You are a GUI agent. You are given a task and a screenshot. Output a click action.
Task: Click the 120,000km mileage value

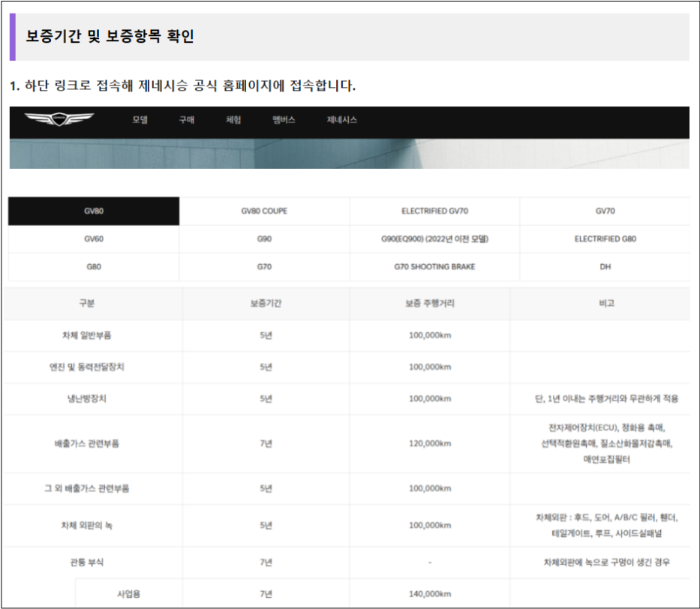(x=430, y=443)
